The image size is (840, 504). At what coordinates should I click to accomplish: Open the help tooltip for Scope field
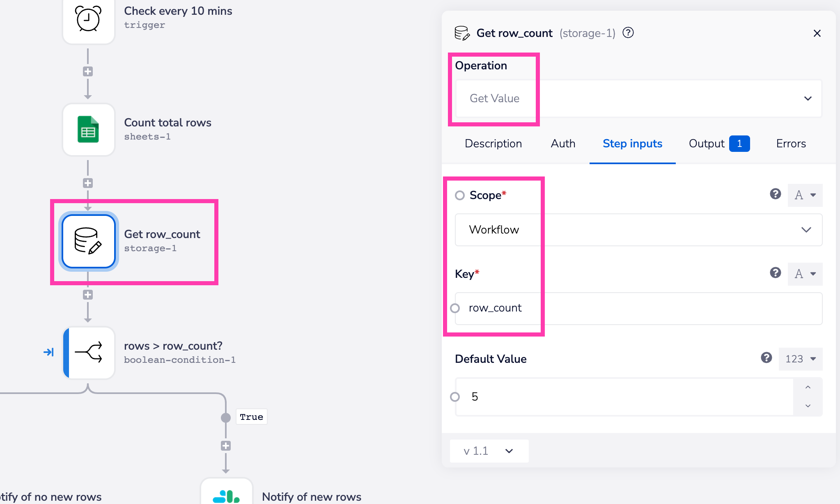coord(775,194)
